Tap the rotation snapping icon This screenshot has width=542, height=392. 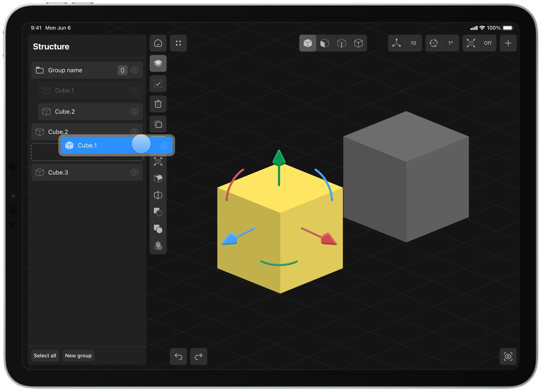point(434,43)
